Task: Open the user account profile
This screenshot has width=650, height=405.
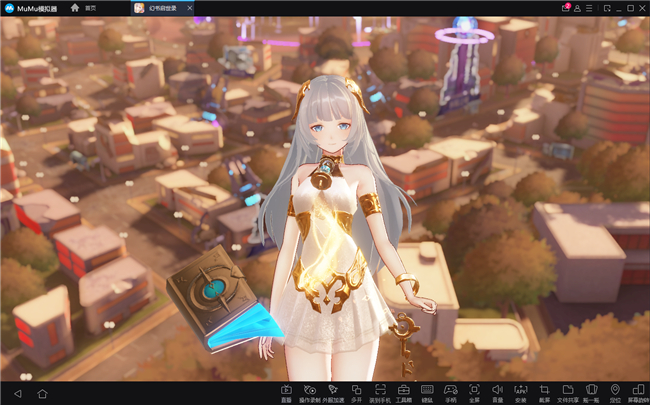Action: tap(577, 8)
